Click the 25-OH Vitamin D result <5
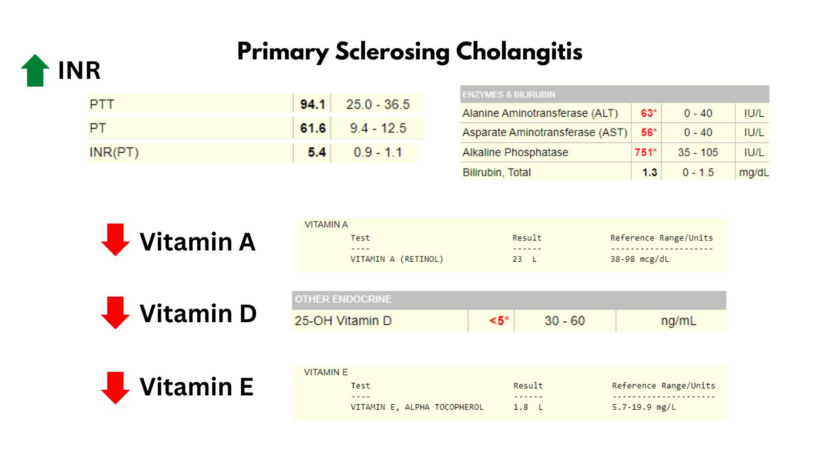820x461 pixels. [x=499, y=321]
